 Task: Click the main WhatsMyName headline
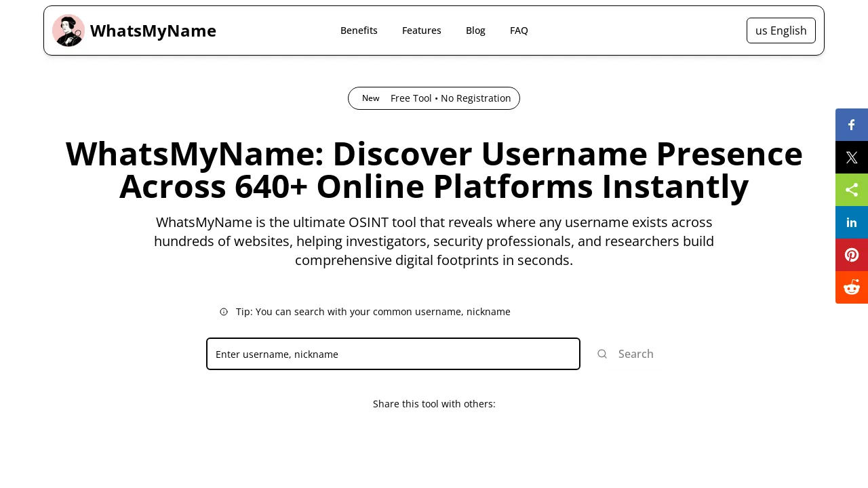pos(434,170)
